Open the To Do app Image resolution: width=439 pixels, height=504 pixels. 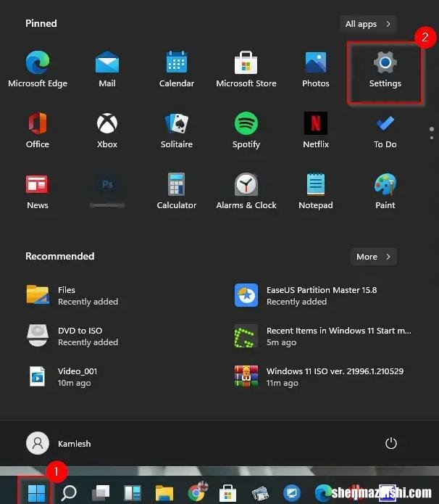pyautogui.click(x=385, y=131)
